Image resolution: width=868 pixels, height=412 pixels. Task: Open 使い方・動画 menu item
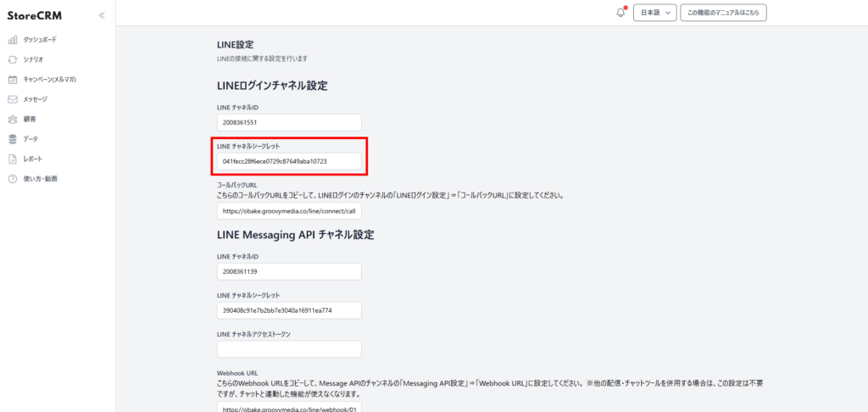(x=41, y=179)
